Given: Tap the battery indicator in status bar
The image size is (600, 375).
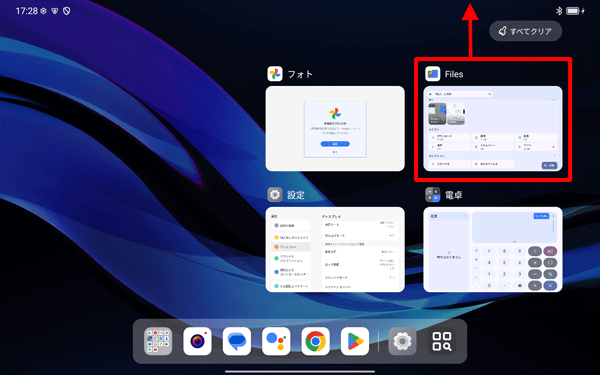Looking at the screenshot, I should click(x=575, y=11).
